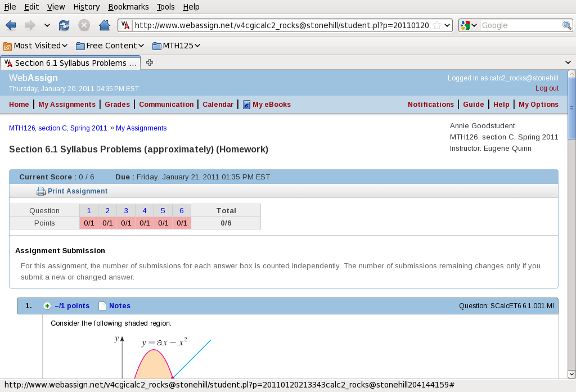Open a new tab with the plus button
576x392 pixels.
tap(150, 62)
